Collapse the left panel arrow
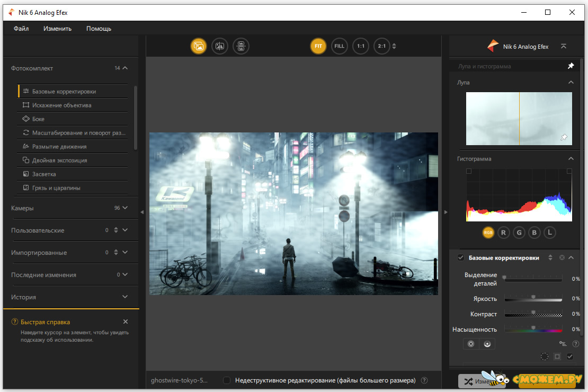This screenshot has height=392, width=588. pos(142,212)
